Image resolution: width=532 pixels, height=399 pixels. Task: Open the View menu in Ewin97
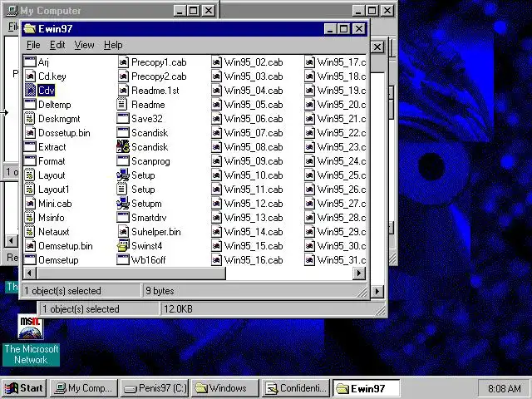(84, 45)
